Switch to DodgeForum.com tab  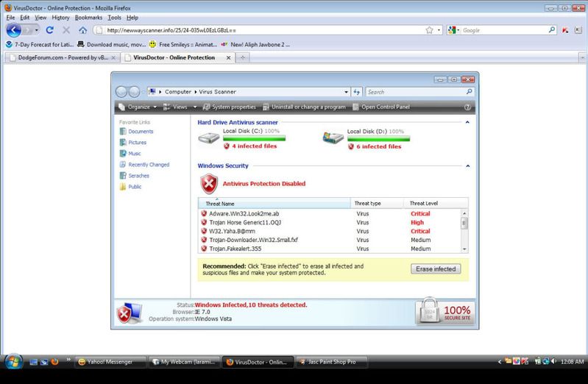coord(63,57)
